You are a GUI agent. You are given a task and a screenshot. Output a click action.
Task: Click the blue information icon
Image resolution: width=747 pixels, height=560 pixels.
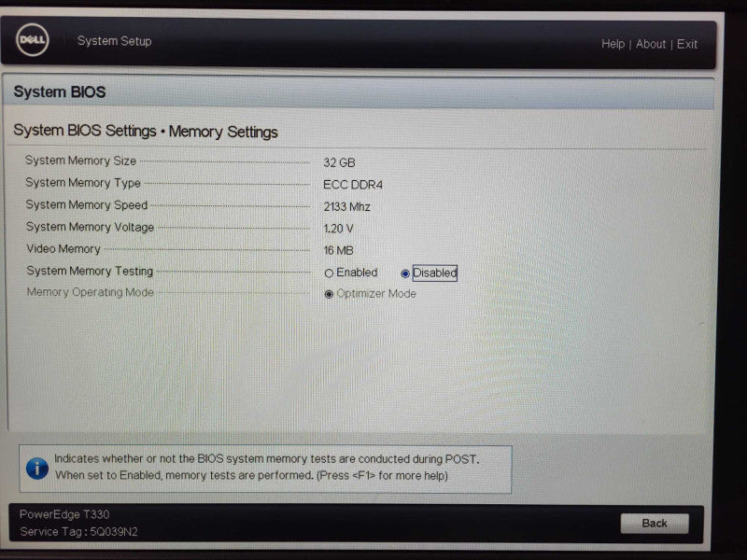pos(37,469)
